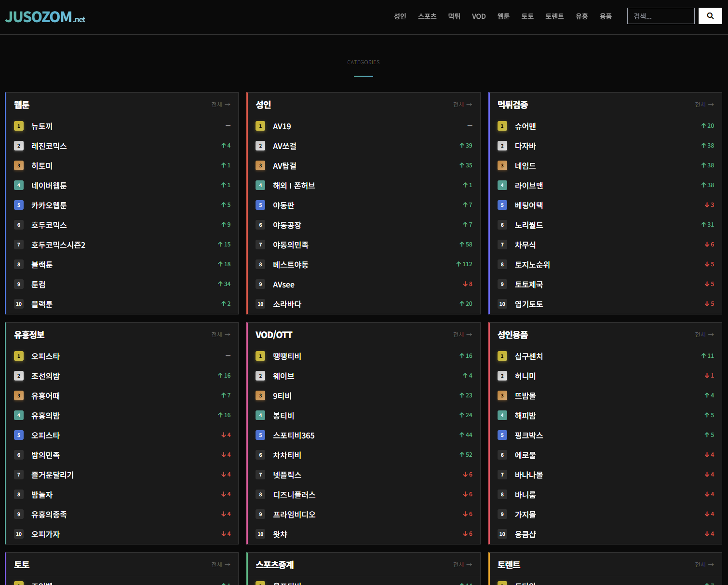Viewport: 728px width, 585px height.
Task: Click rank 4 badge beside 유흥의밤
Action: click(19, 416)
